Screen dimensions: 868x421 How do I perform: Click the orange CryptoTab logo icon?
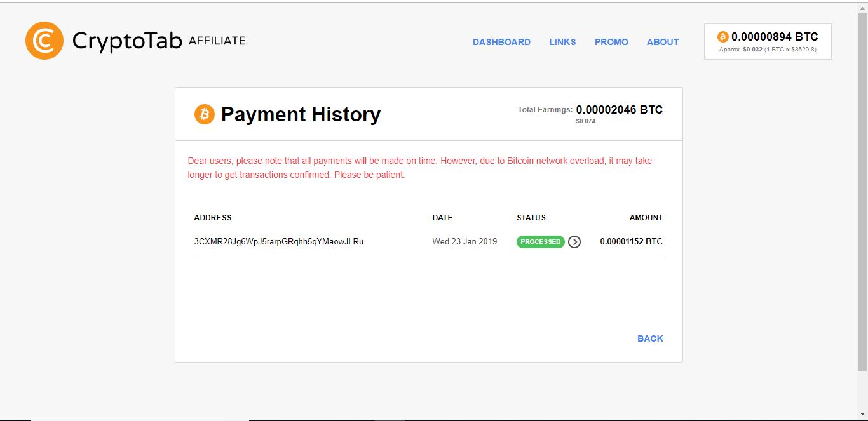[x=44, y=41]
